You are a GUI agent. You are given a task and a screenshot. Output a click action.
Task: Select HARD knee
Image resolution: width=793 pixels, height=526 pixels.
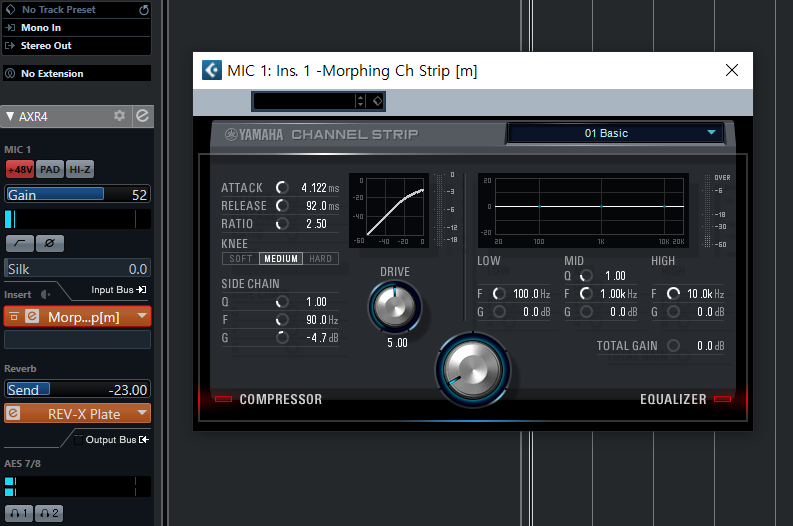click(x=321, y=258)
